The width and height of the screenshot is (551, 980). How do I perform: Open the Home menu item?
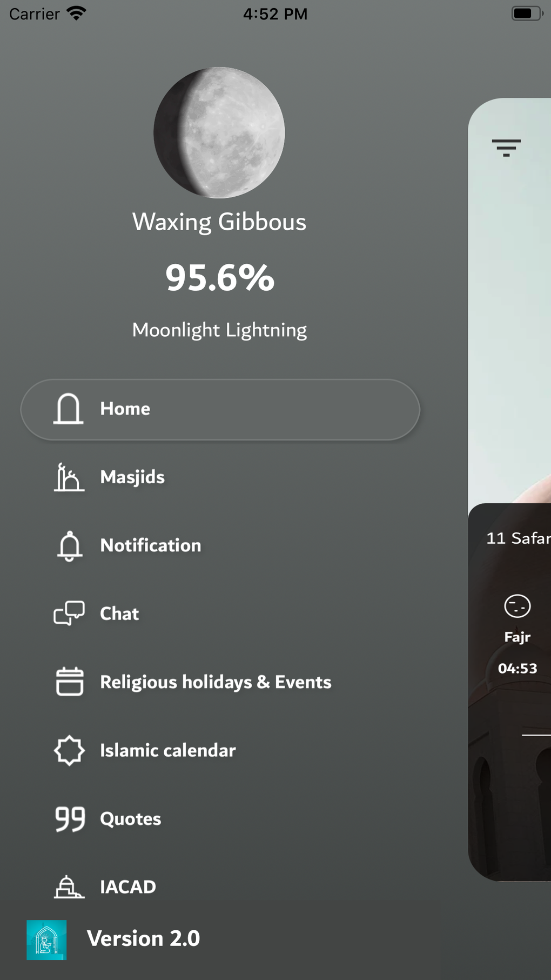pyautogui.click(x=125, y=409)
